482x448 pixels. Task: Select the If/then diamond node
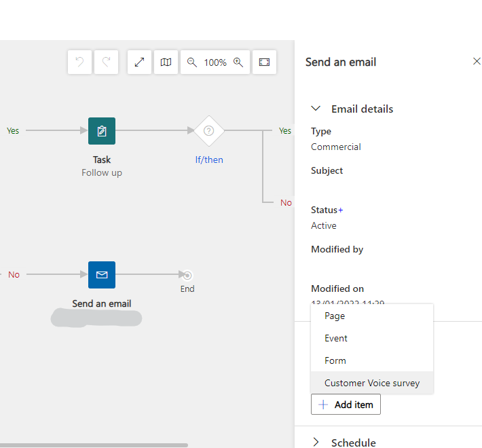tap(209, 131)
